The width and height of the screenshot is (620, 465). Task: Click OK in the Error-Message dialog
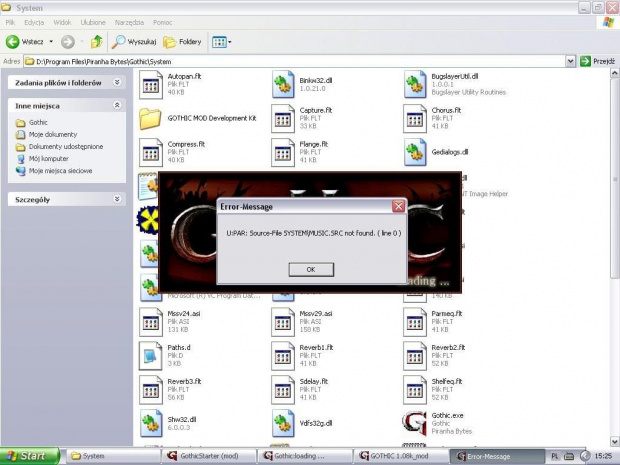[311, 269]
